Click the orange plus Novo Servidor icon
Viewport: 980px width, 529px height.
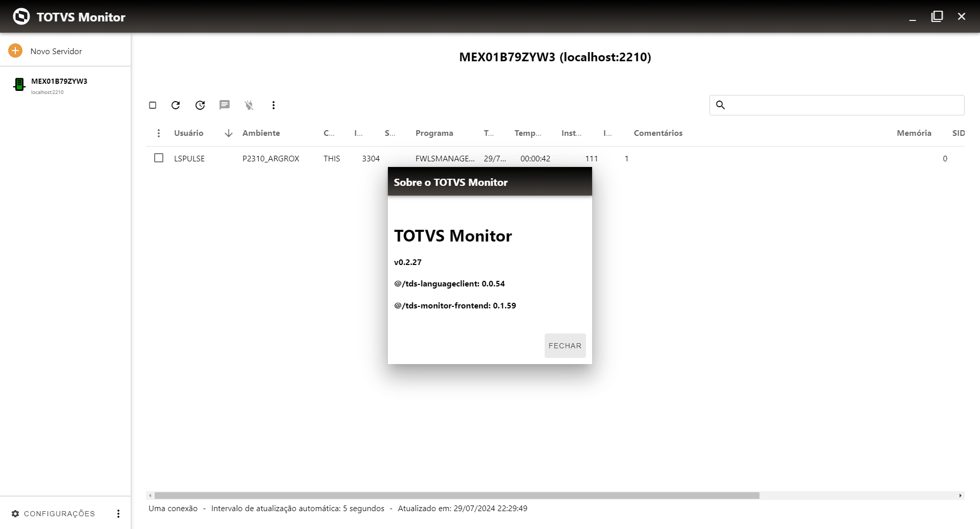(x=15, y=51)
